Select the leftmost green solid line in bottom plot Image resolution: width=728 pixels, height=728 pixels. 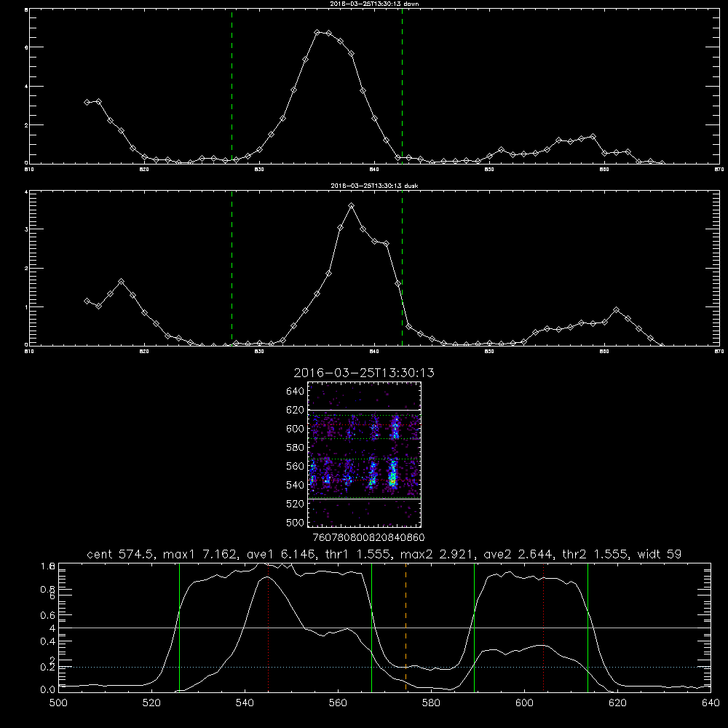click(x=179, y=627)
